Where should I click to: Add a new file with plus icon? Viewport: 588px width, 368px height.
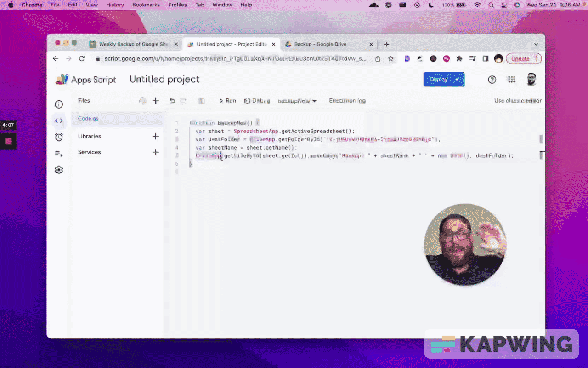coord(155,101)
